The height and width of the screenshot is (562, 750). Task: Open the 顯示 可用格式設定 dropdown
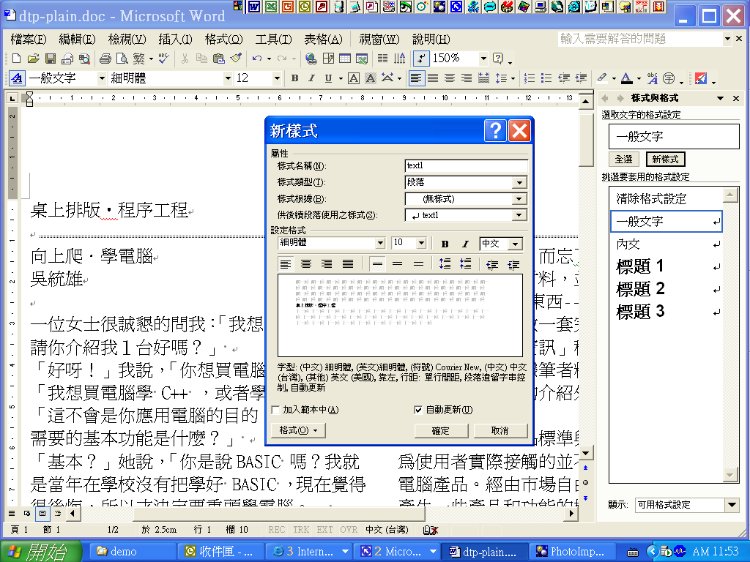tap(732, 505)
